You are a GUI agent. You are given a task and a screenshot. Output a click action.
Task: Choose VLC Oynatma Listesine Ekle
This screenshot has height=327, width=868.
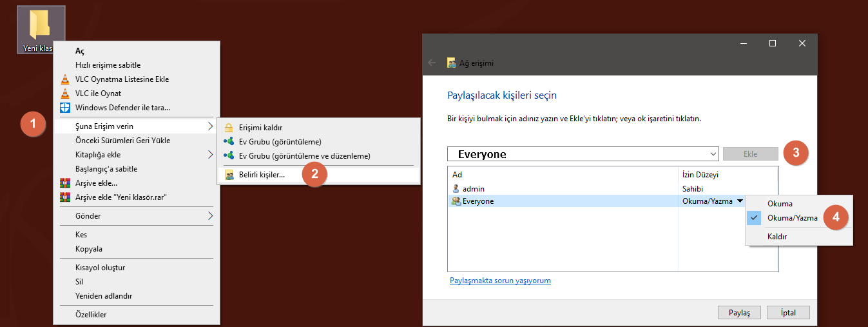click(137, 79)
